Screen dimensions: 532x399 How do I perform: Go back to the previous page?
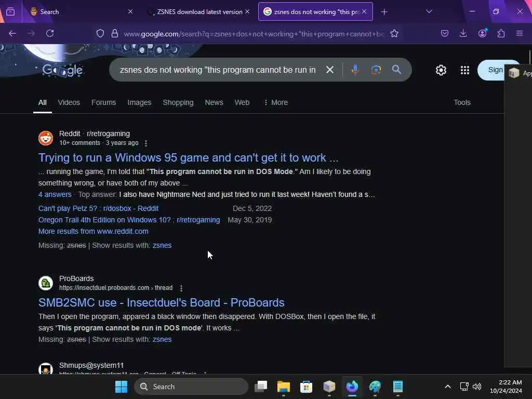pos(12,33)
